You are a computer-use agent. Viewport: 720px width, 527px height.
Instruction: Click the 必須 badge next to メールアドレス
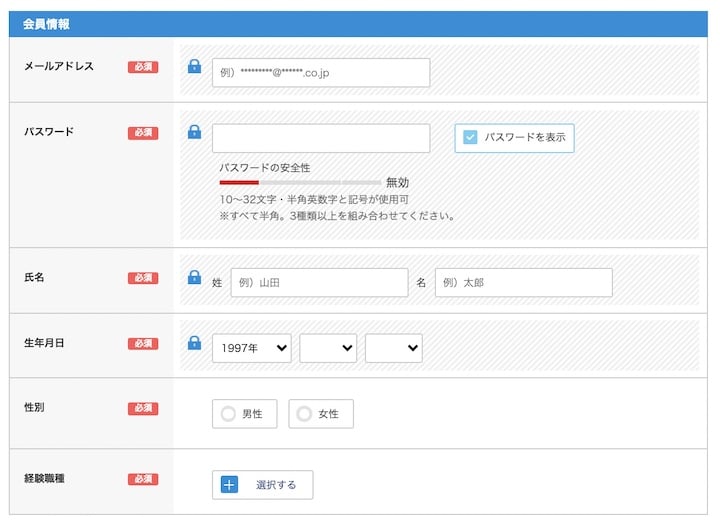coord(143,67)
